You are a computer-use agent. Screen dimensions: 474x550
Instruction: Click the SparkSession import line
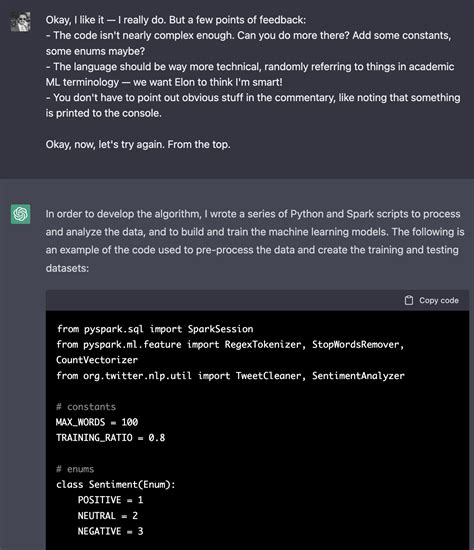[155, 329]
